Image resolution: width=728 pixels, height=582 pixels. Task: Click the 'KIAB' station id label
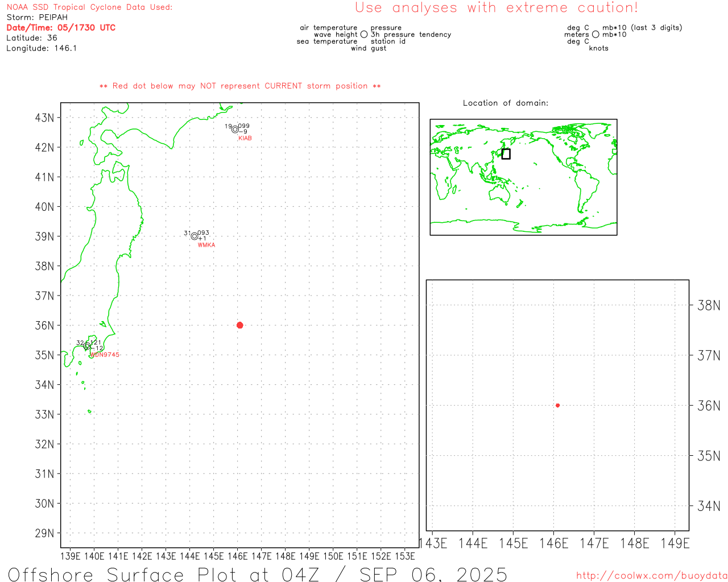(245, 138)
